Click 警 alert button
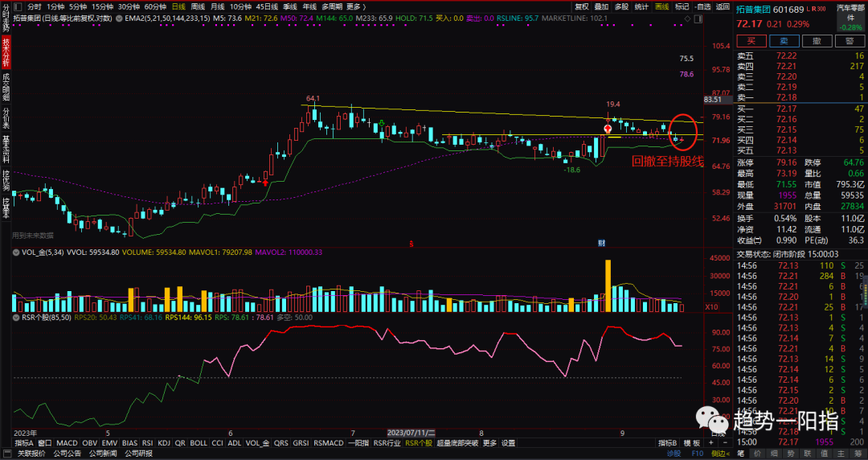Screen dimensions: 868x460 850,41
